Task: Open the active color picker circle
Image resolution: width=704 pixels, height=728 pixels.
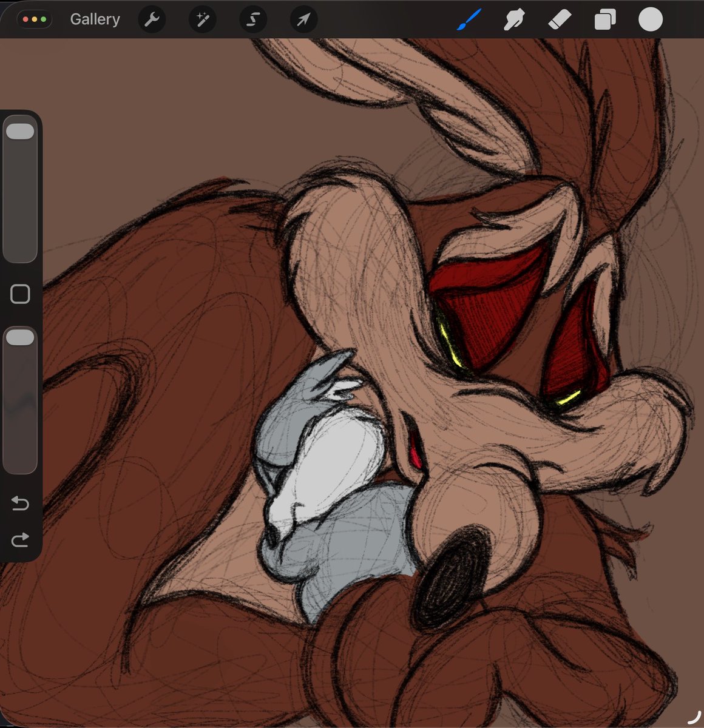Action: pos(650,19)
